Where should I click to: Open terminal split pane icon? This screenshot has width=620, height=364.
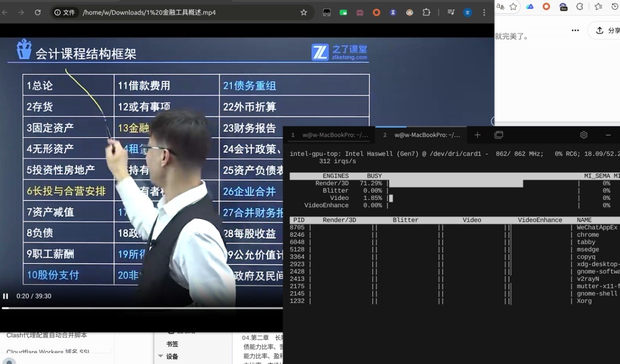click(498, 135)
